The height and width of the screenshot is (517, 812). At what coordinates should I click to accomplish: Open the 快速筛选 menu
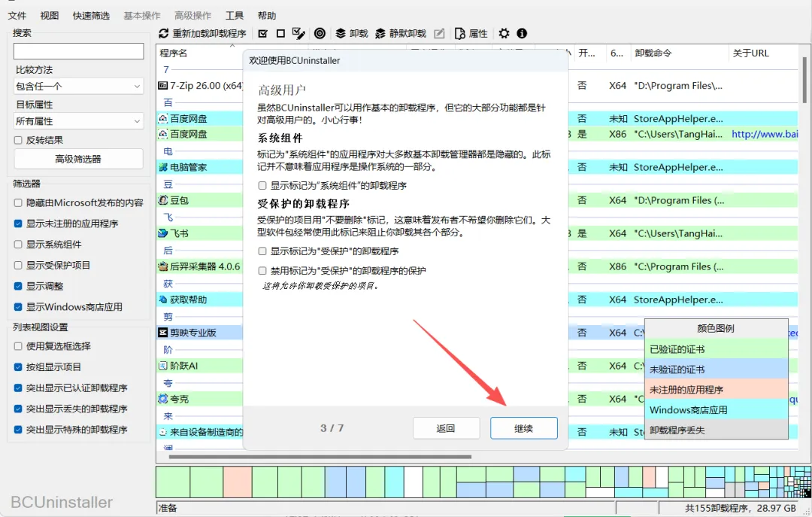pyautogui.click(x=91, y=16)
